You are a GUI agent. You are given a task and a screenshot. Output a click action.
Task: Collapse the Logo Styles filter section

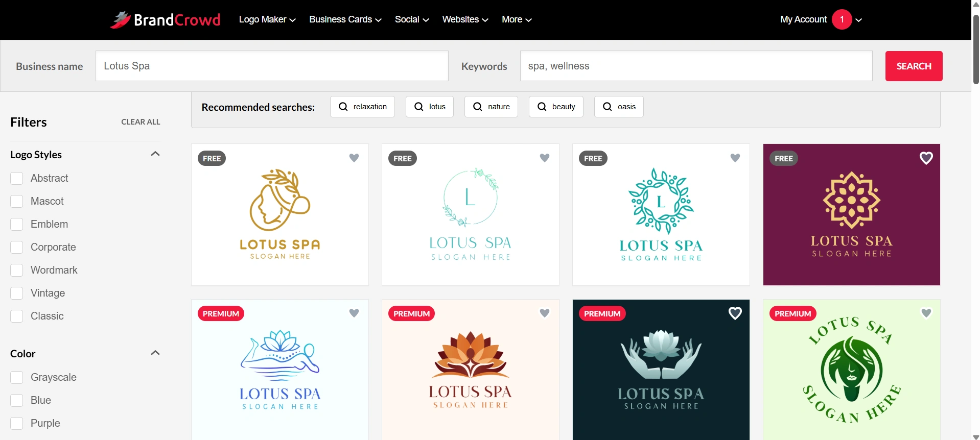(155, 154)
